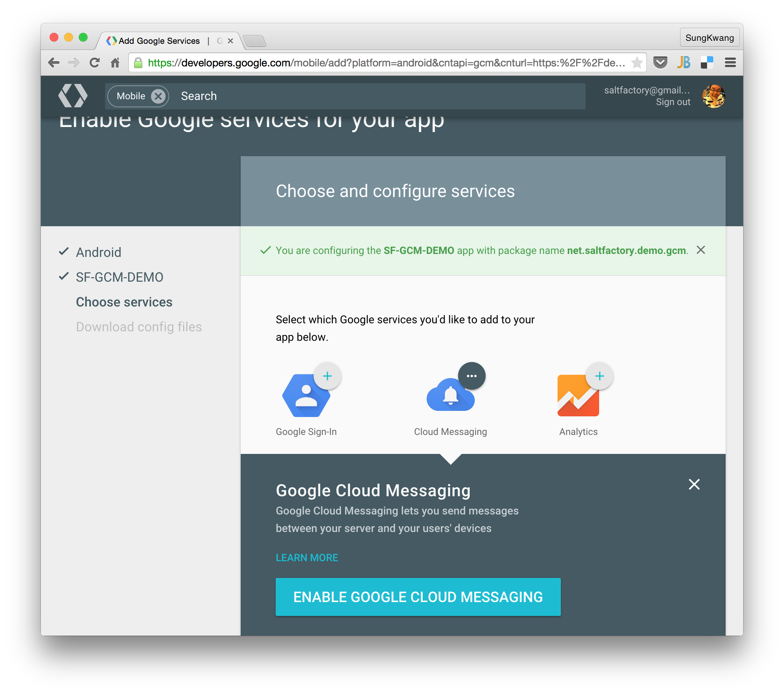Click the browser forward arrow
Viewport: 784px width, 694px height.
(74, 62)
